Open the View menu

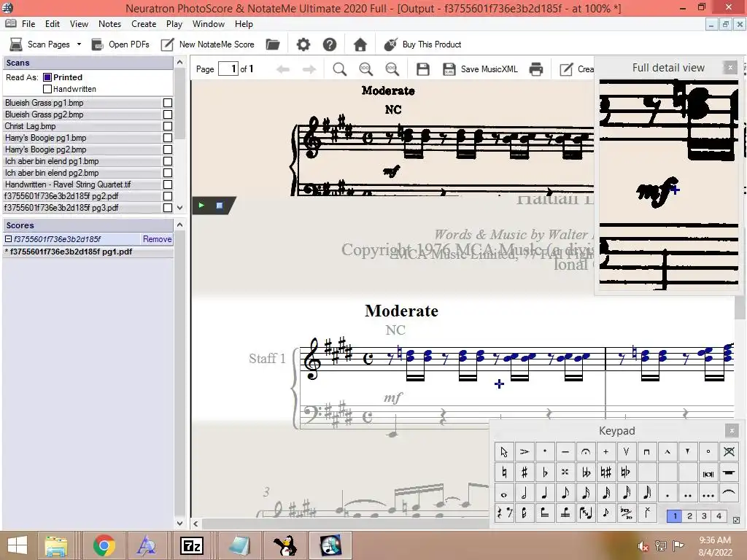tap(79, 24)
